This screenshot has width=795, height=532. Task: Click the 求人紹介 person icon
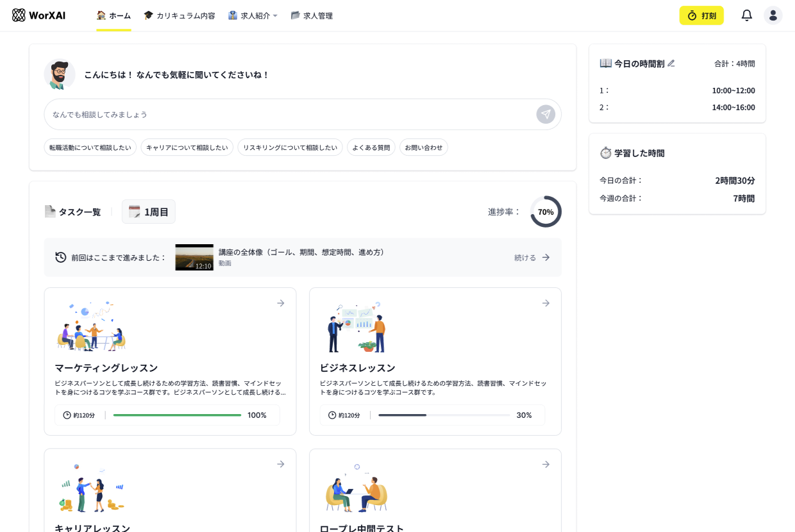pos(233,15)
